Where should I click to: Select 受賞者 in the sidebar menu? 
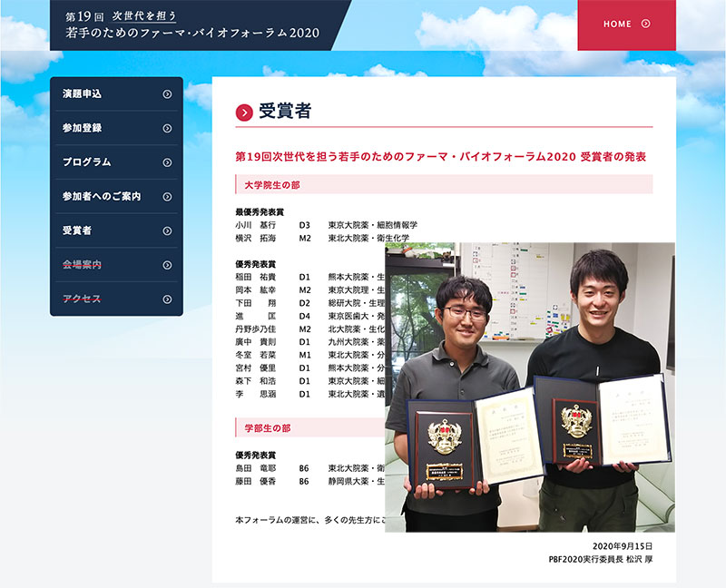(77, 230)
